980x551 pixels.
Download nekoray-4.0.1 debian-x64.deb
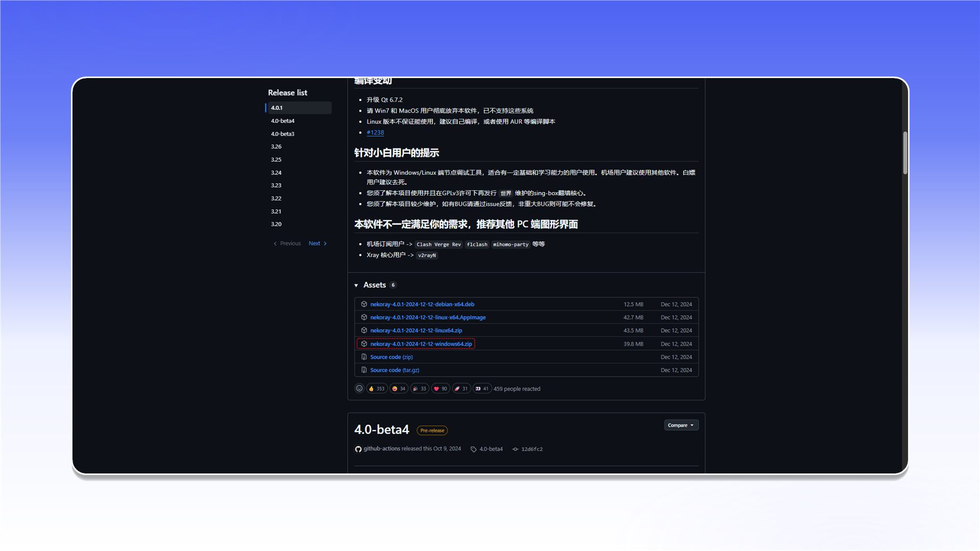coord(422,305)
